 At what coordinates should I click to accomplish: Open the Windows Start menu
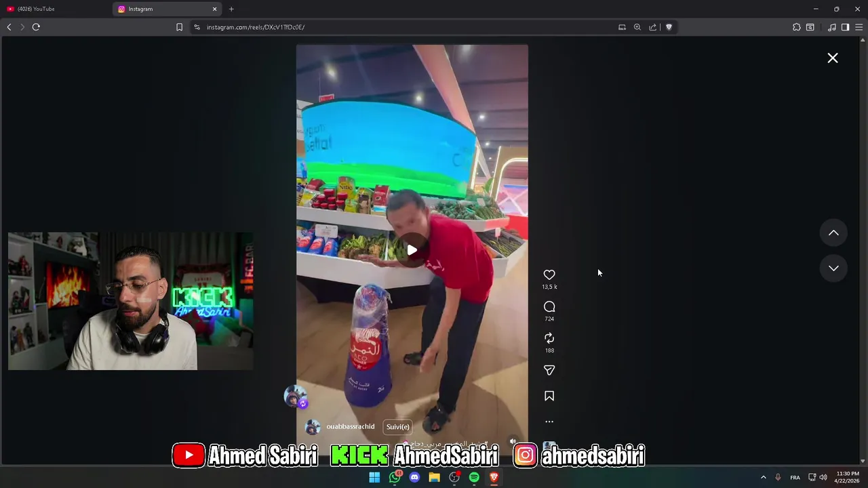click(x=374, y=477)
